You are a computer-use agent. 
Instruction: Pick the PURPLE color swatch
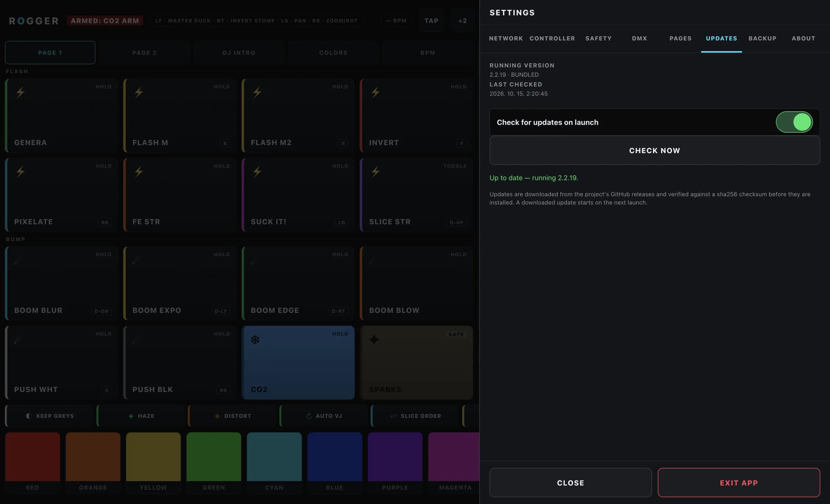click(x=395, y=463)
